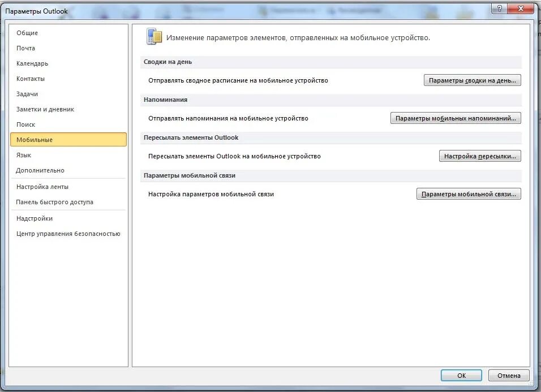Viewport: 541px width, 392px height.
Task: Select the Почта options category
Action: tap(68, 48)
